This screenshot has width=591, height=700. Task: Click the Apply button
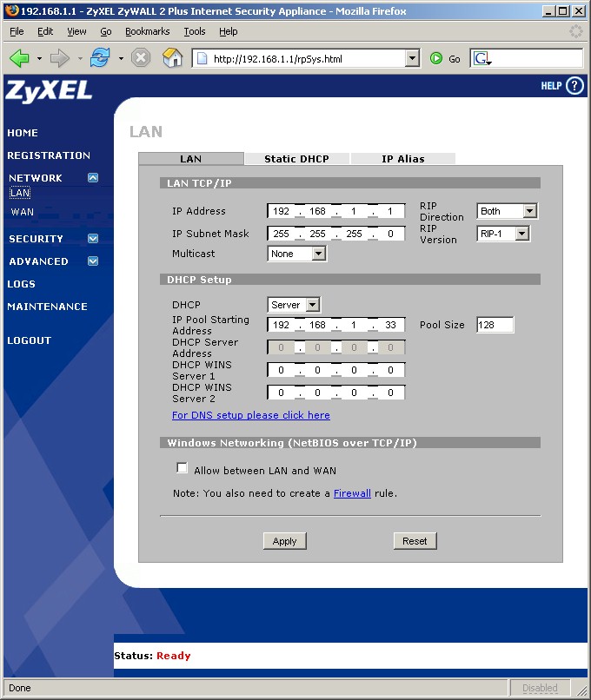[x=284, y=541]
